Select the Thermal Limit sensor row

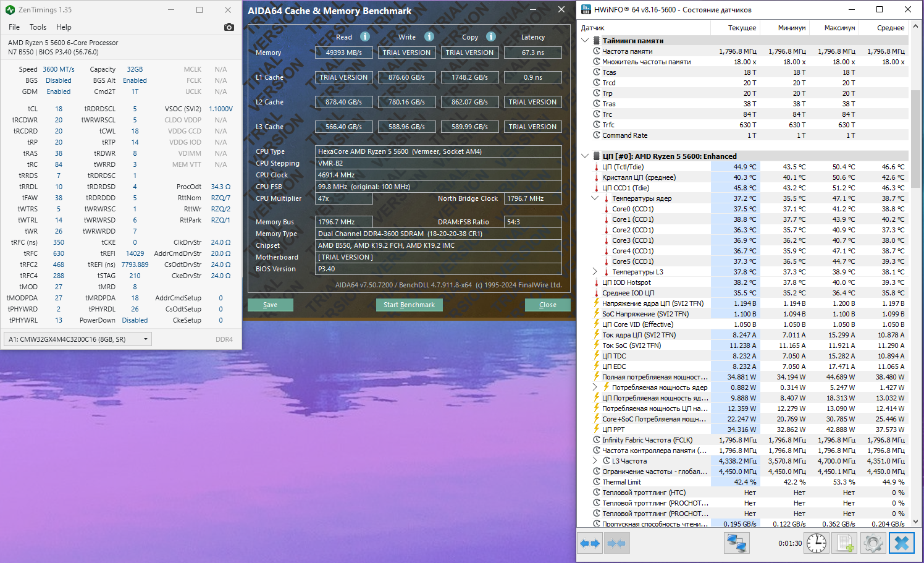click(744, 482)
